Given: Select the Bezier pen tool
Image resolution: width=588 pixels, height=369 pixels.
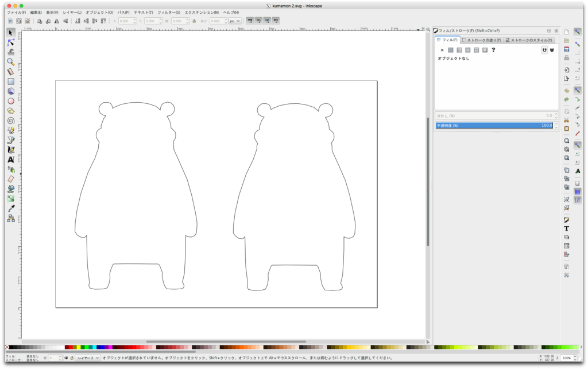Looking at the screenshot, I should coord(11,139).
